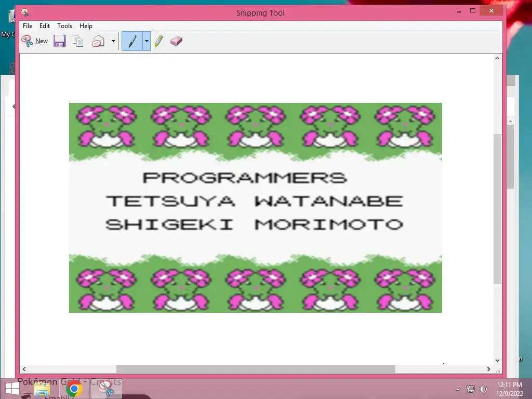Click the vertical scrollbar up arrow
Image resolution: width=532 pixels, height=399 pixels.
click(497, 58)
